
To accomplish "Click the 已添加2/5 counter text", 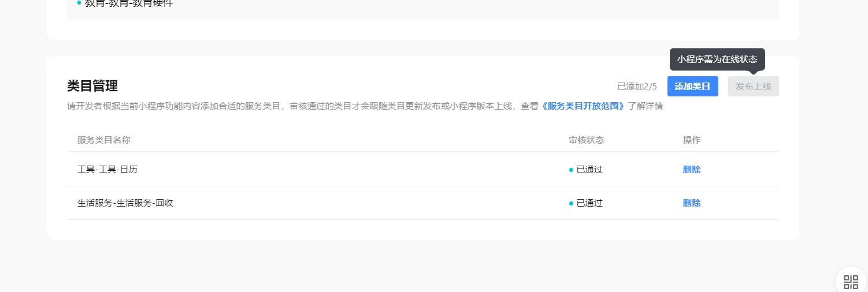I will pyautogui.click(x=637, y=87).
